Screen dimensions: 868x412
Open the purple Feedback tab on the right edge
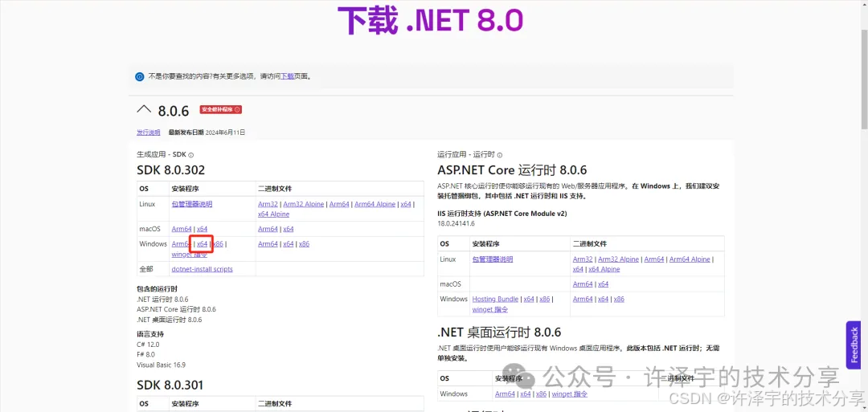[x=854, y=345]
